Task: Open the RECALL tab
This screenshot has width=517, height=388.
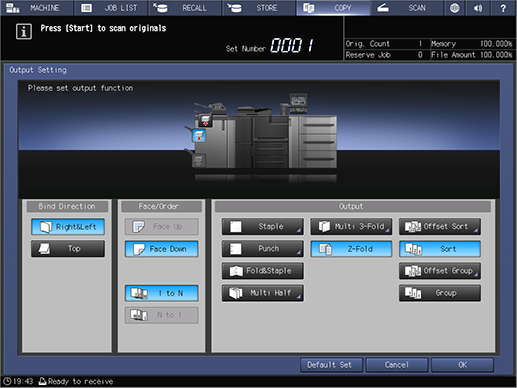Action: 185,8
